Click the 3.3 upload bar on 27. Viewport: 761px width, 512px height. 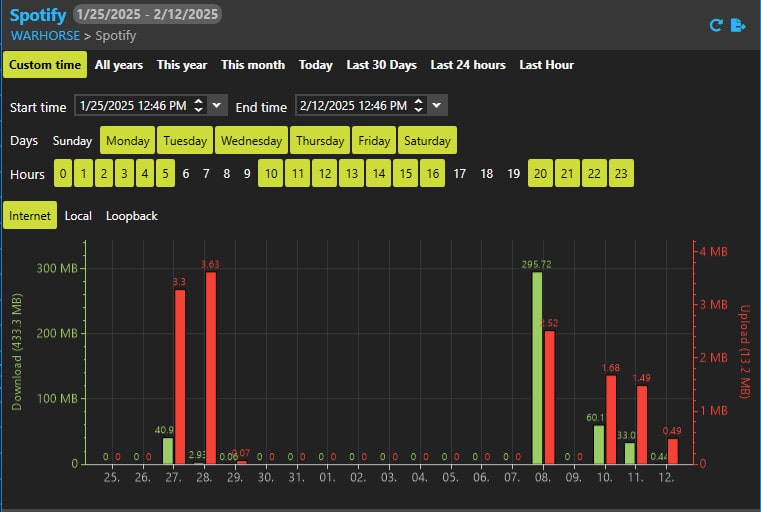click(180, 377)
